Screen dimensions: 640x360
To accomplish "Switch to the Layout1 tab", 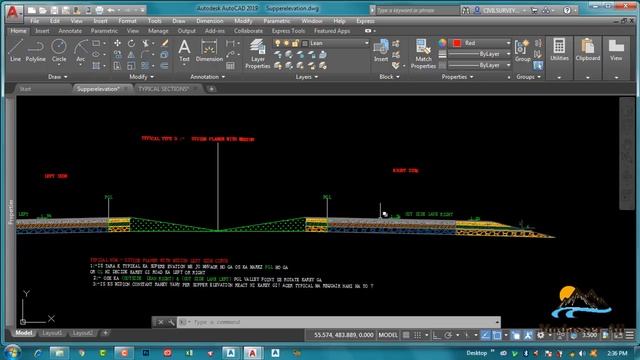I will click(52, 333).
